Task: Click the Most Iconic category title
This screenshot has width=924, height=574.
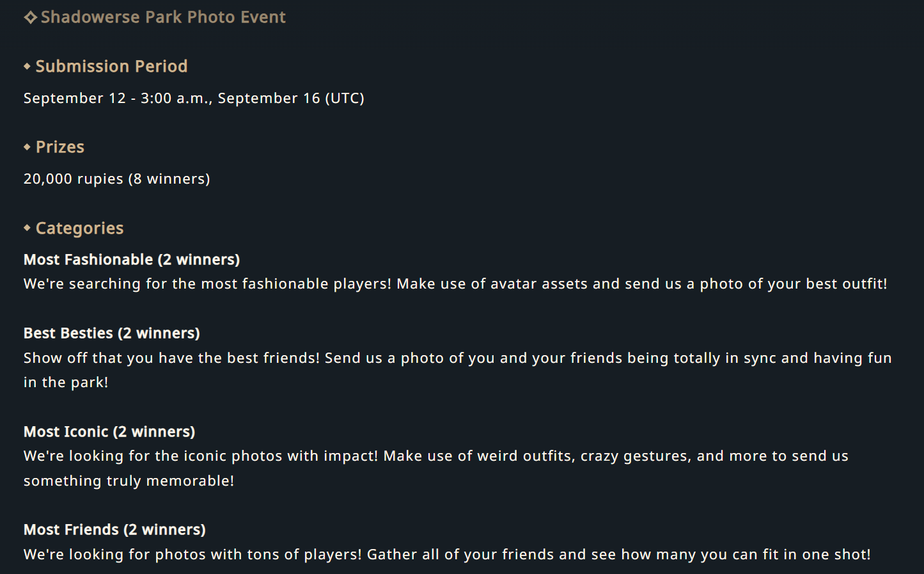Action: click(109, 431)
